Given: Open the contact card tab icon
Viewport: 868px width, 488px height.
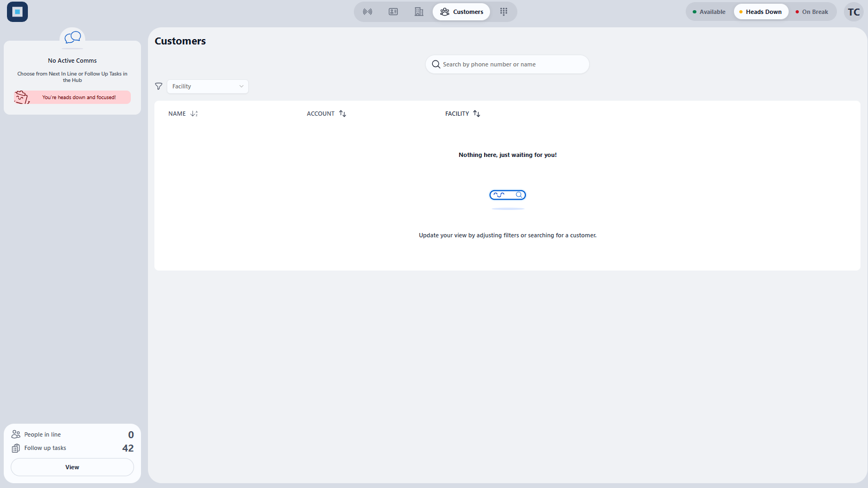Looking at the screenshot, I should pos(394,12).
